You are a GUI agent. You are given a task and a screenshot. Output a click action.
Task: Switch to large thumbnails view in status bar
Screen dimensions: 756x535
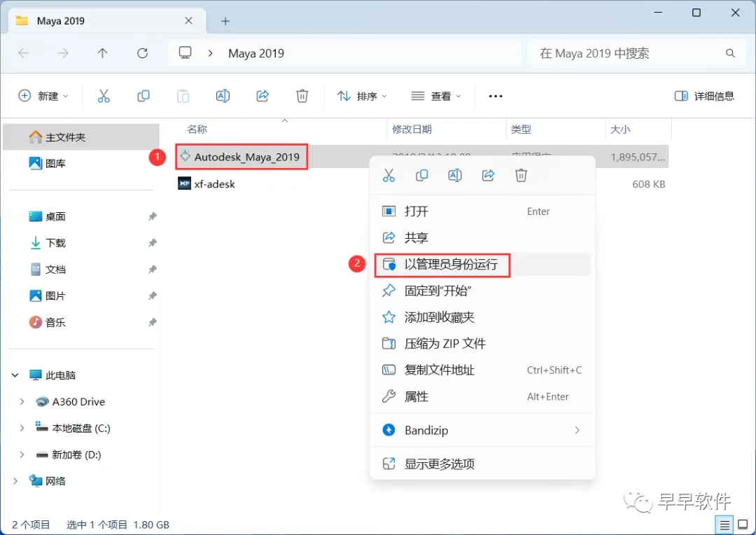[x=743, y=524]
